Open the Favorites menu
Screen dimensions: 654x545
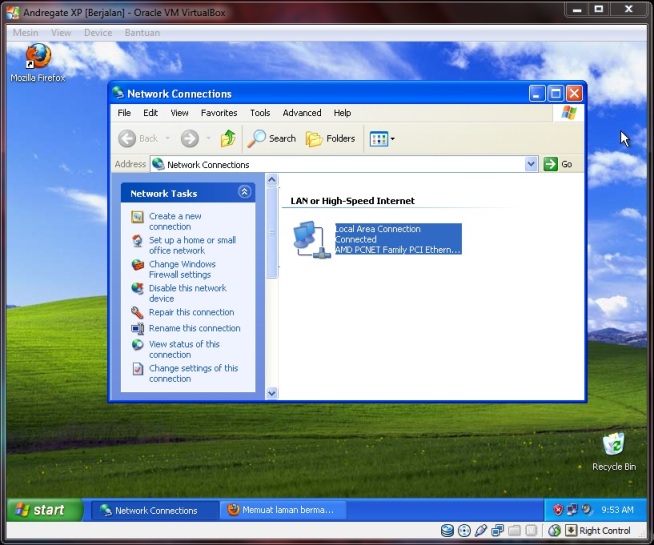[219, 113]
